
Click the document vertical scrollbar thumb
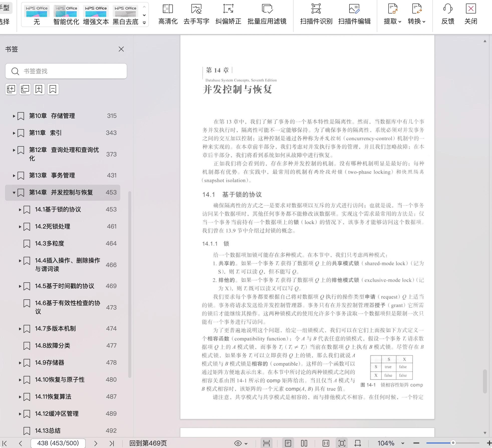(x=485, y=381)
